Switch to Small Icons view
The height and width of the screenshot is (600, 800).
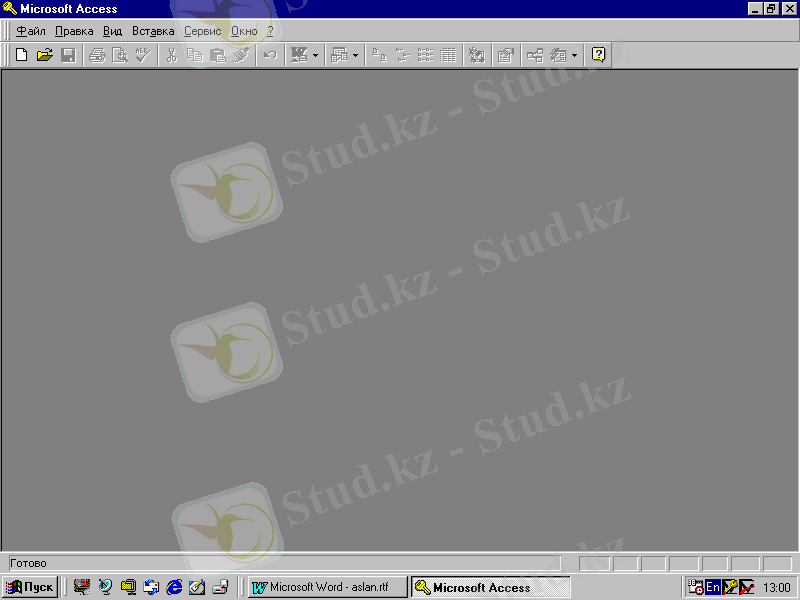click(x=402, y=55)
